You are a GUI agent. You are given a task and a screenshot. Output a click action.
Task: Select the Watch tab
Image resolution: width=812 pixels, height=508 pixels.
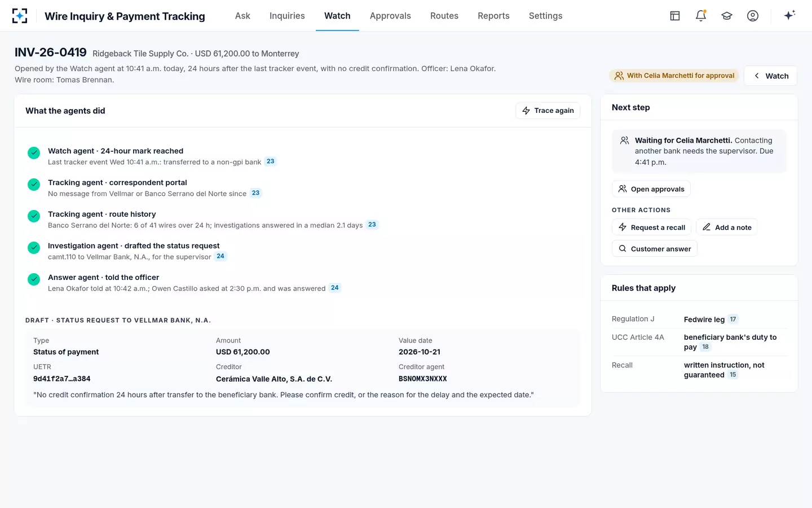(337, 16)
